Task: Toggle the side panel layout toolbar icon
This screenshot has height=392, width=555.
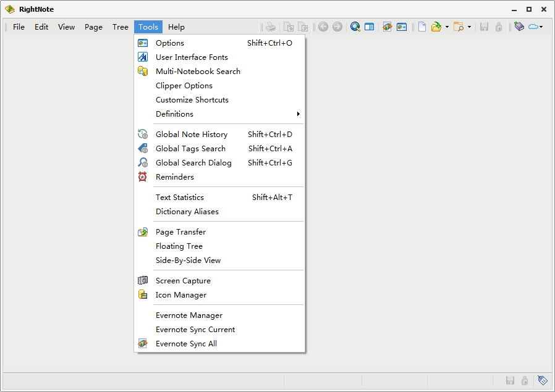Action: [x=369, y=27]
